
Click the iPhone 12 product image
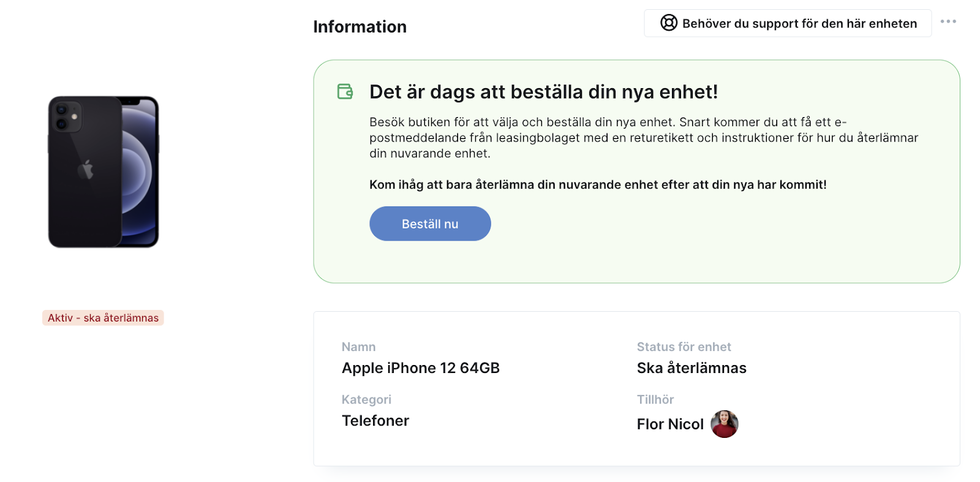point(104,171)
